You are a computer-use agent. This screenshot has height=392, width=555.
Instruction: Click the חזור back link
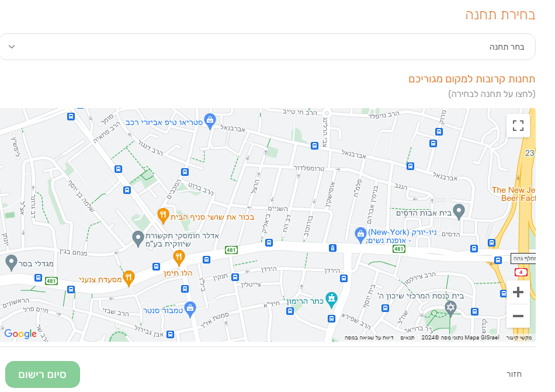point(514,374)
